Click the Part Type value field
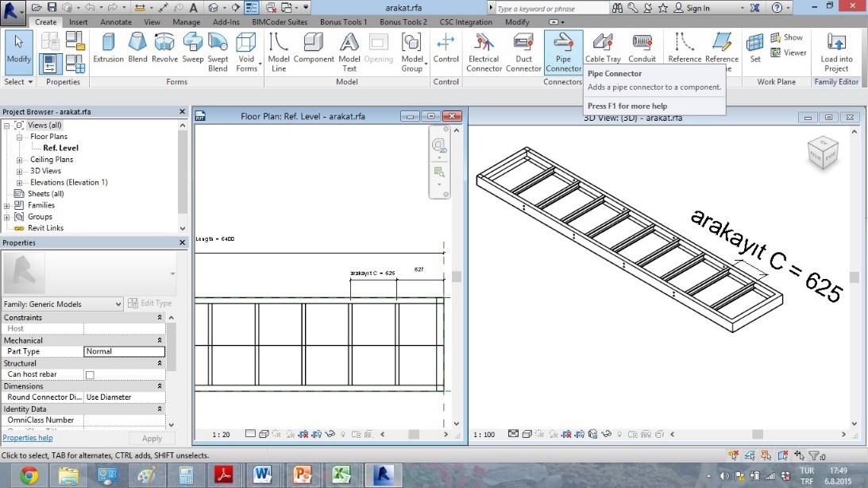This screenshot has width=868, height=488. [124, 351]
